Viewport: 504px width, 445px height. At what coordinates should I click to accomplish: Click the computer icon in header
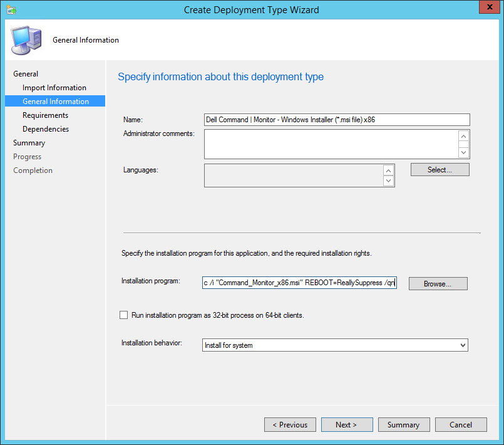(26, 40)
